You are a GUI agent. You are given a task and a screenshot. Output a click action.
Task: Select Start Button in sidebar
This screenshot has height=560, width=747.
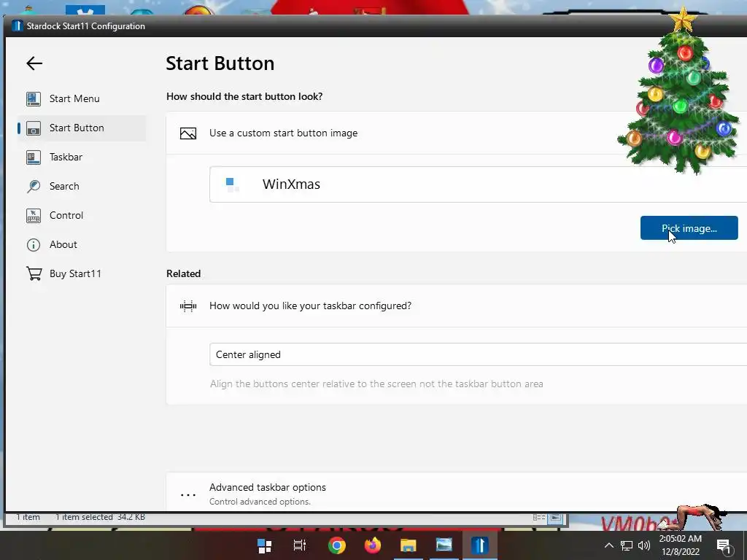[x=82, y=128]
